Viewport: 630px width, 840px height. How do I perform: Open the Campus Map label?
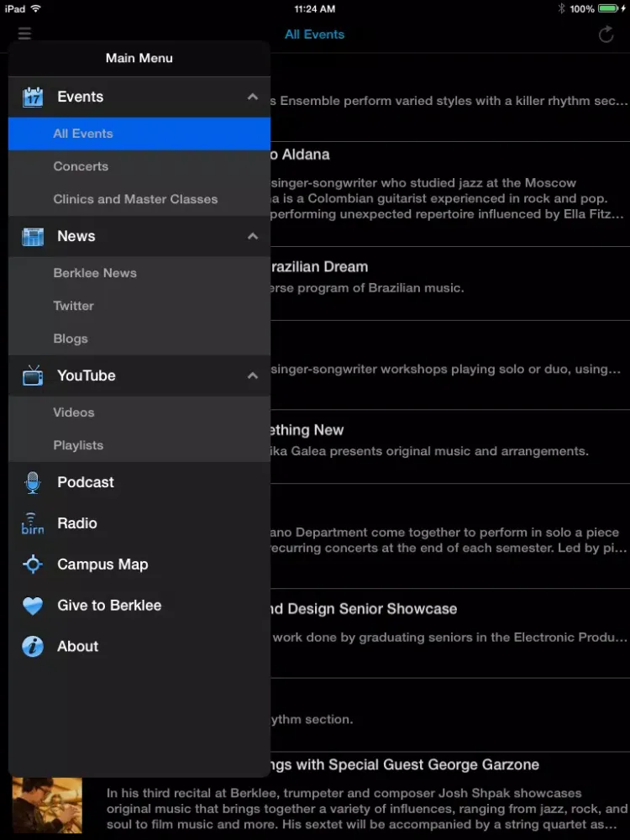point(102,564)
